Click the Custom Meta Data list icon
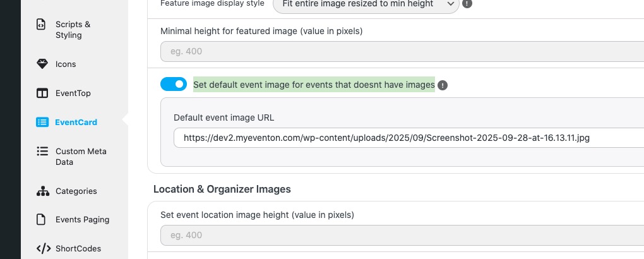 point(42,152)
